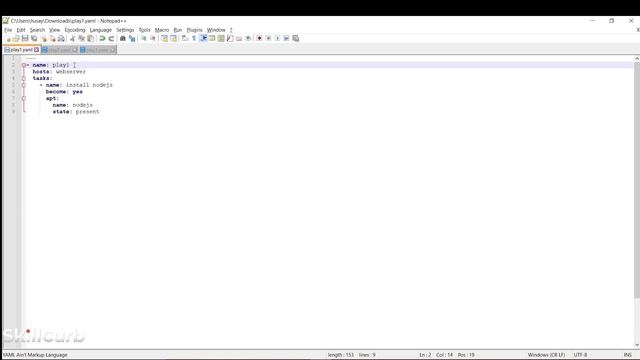This screenshot has width=640, height=360.
Task: Click the Paste toolbar icon
Action: pos(91,38)
